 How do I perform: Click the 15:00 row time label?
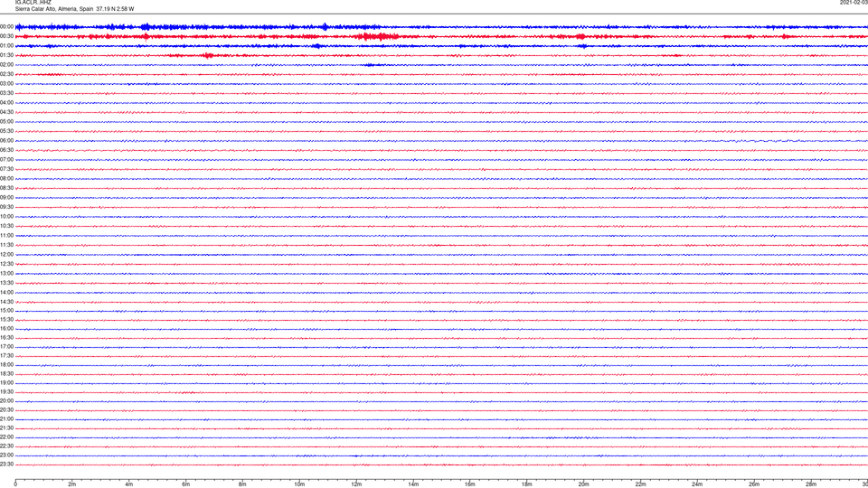pos(6,310)
